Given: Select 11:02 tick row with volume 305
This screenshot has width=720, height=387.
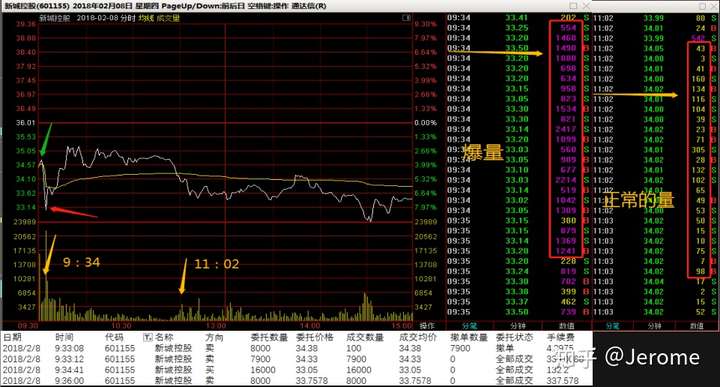Looking at the screenshot, I should (x=655, y=150).
